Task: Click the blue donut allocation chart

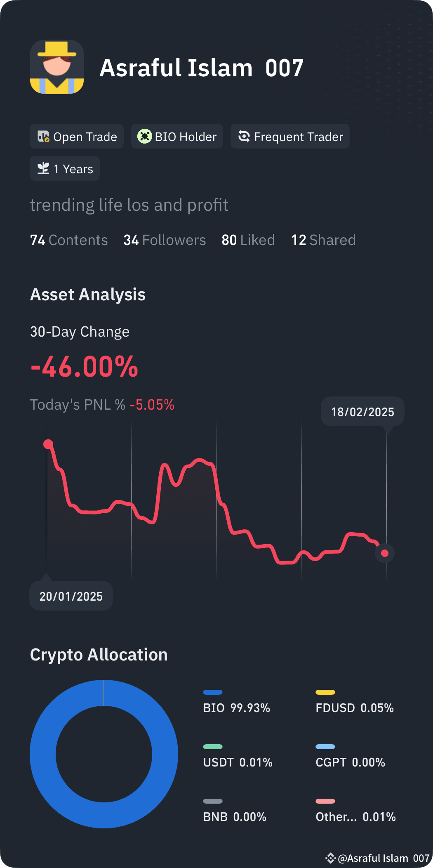Action: (104, 754)
